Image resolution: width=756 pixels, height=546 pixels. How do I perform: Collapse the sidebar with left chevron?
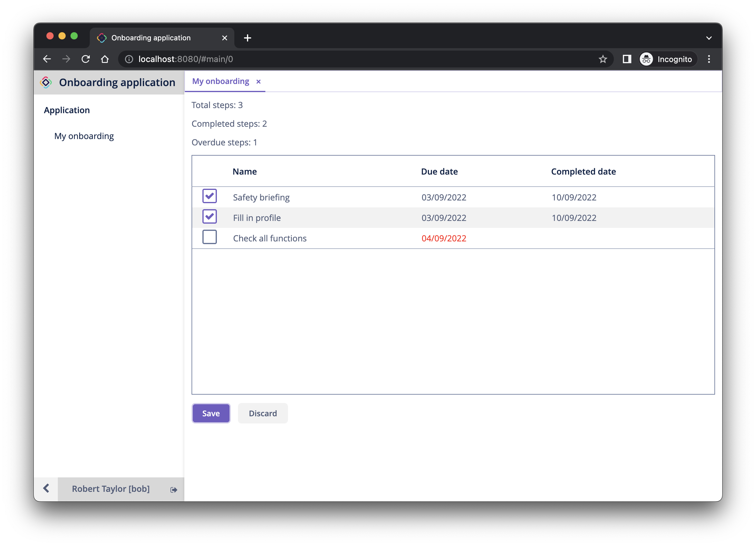click(x=46, y=489)
